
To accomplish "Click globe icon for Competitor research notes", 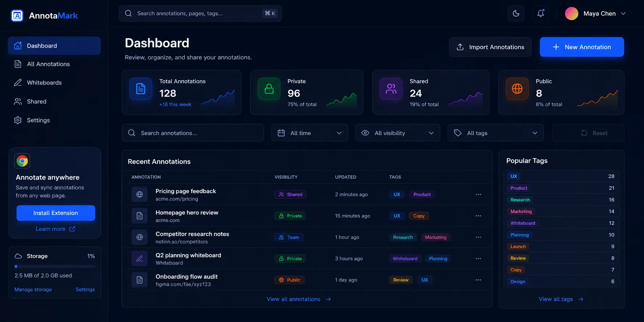I will pos(139,237).
